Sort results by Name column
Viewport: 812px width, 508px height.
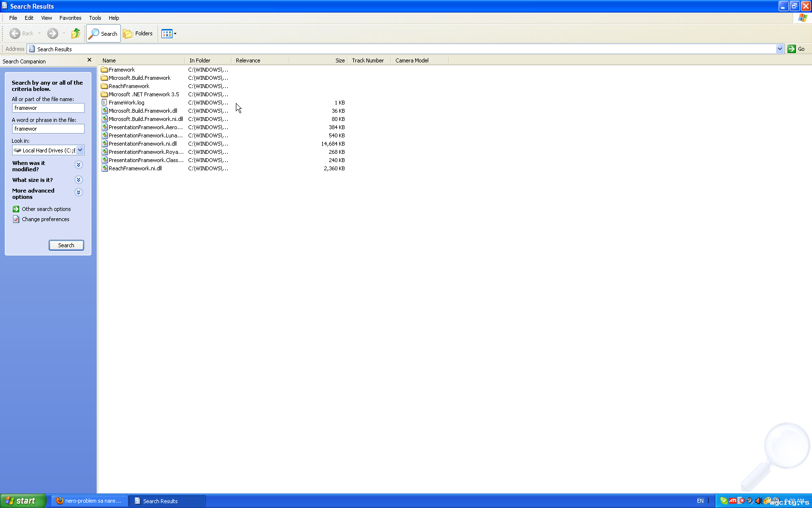pos(142,60)
